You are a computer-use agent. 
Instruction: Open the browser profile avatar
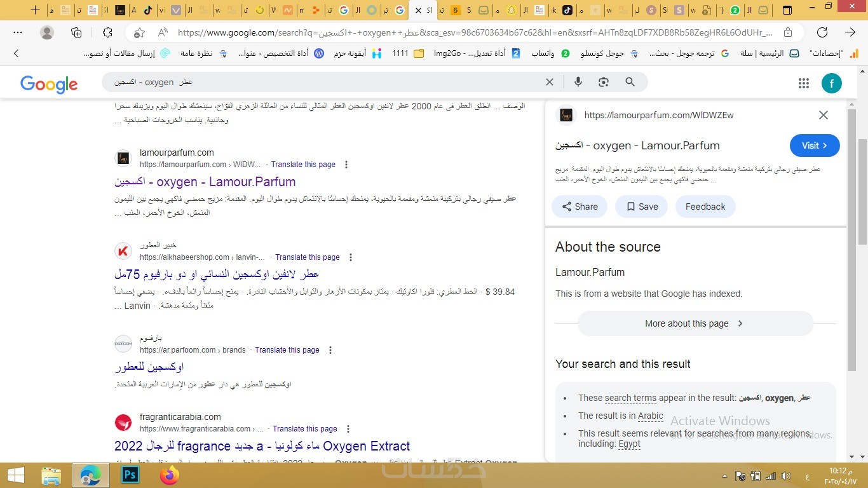(x=47, y=32)
